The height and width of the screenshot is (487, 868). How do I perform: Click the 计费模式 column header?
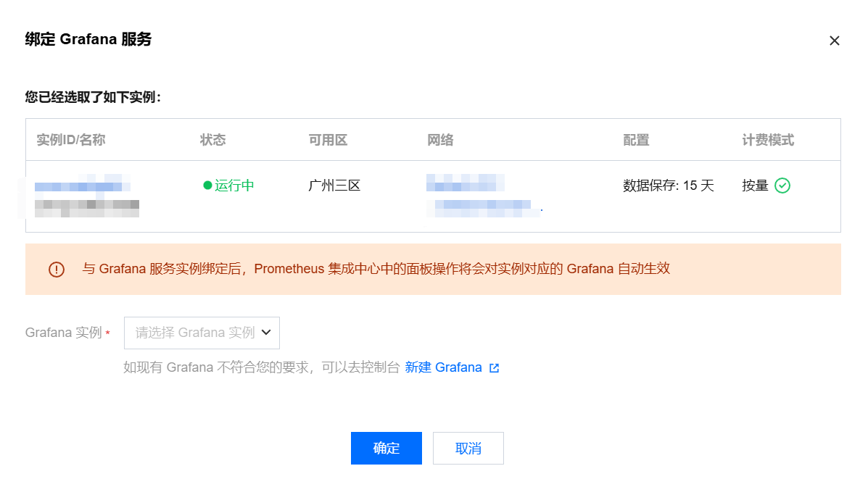click(x=768, y=140)
